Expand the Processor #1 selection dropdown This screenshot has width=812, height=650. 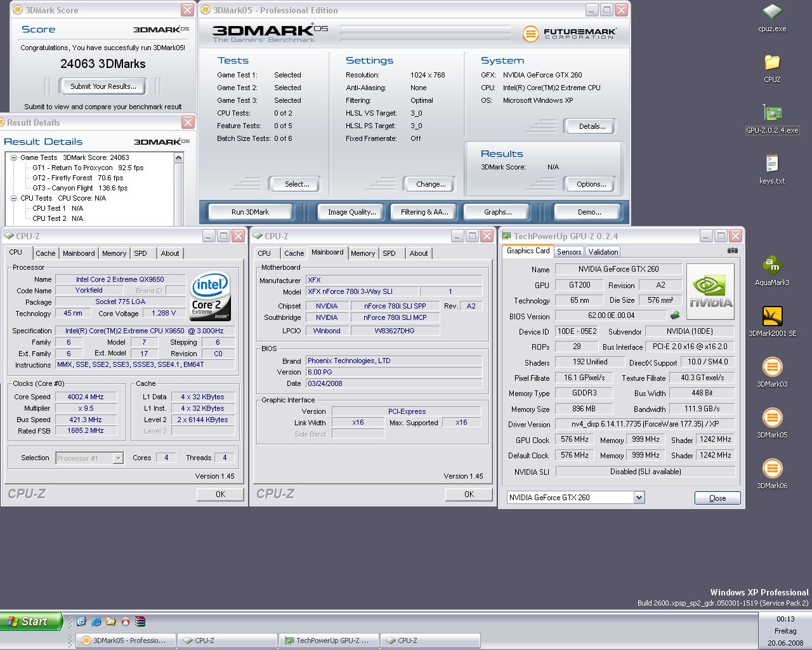click(x=118, y=458)
